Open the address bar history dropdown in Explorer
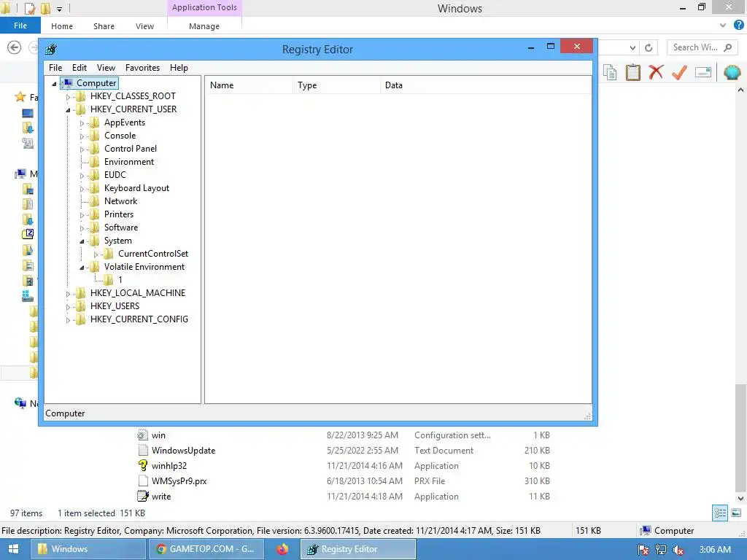747x560 pixels. pyautogui.click(x=632, y=47)
